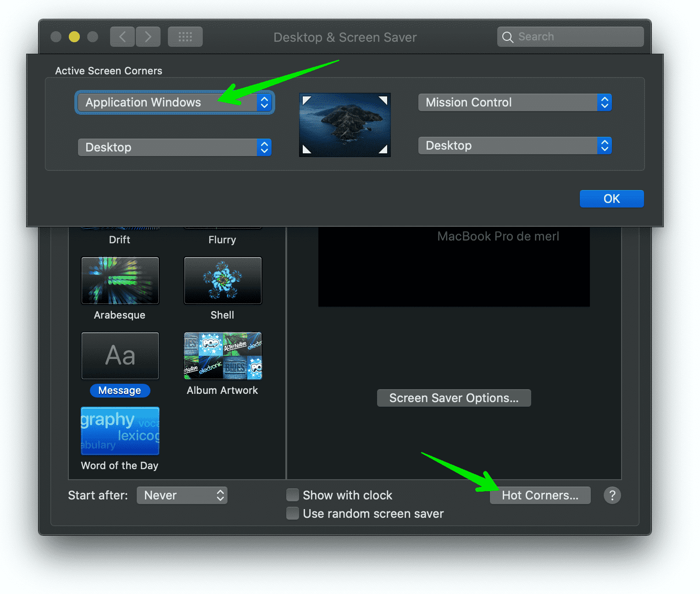Click the island desktop preview image

[345, 125]
